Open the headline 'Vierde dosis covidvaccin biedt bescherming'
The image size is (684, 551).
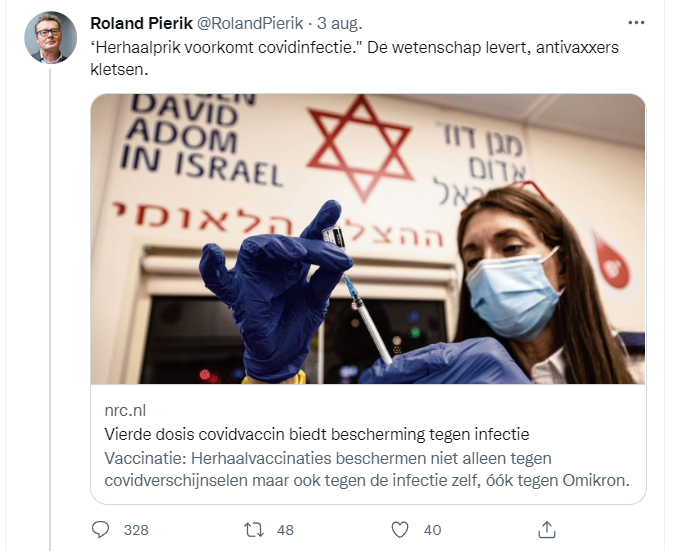pos(317,434)
